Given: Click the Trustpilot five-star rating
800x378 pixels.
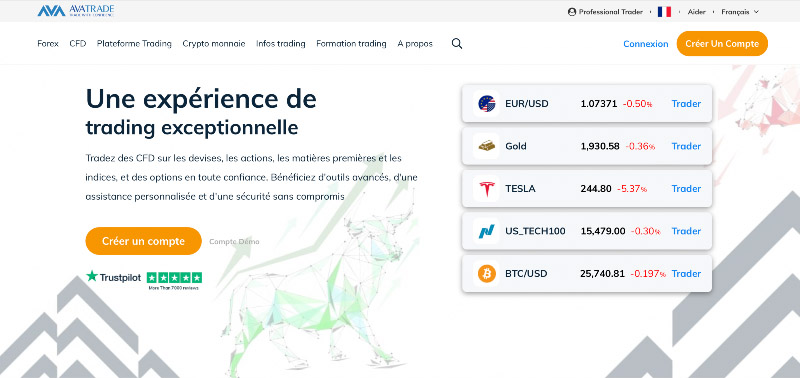Looking at the screenshot, I should (x=174, y=278).
